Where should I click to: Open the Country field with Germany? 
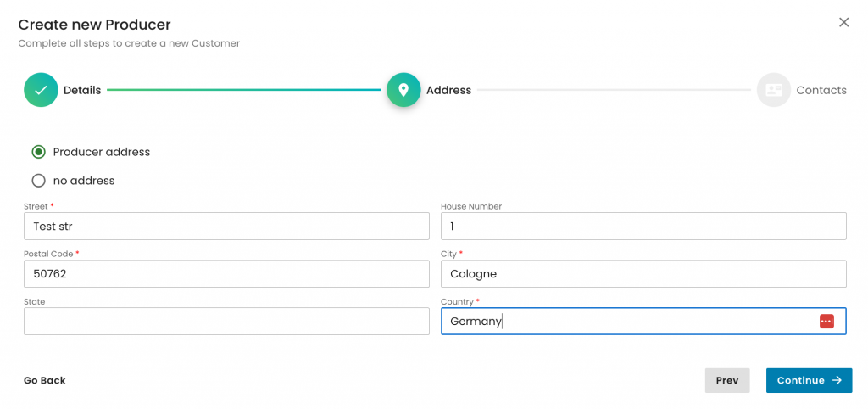pos(627,322)
